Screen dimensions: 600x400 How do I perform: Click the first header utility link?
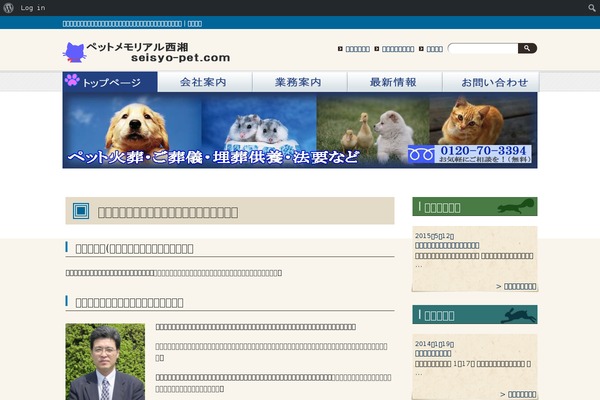click(x=357, y=49)
